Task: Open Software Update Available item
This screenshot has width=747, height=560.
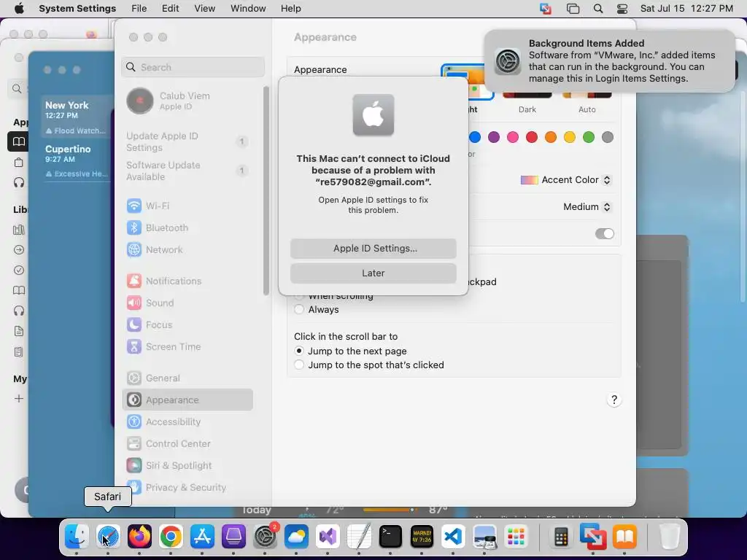Action: pos(187,171)
